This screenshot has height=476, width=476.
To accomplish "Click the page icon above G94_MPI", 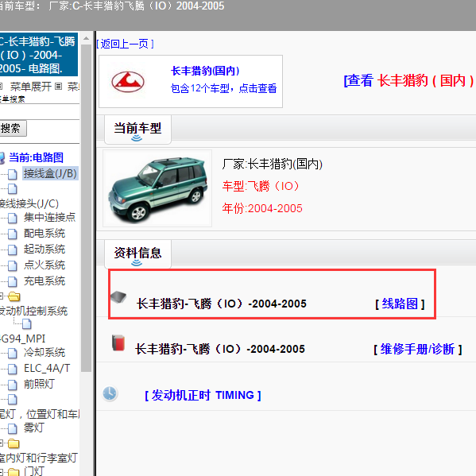I will (27, 324).
